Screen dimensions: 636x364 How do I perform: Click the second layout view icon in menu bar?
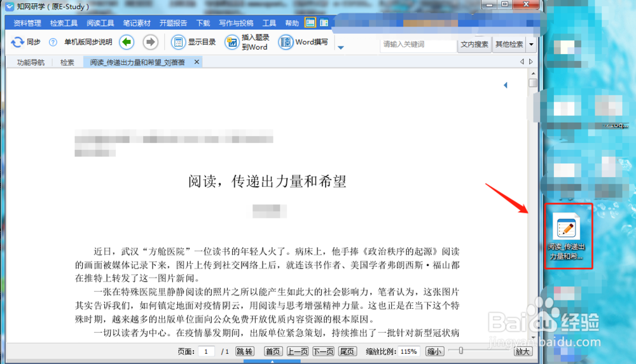click(x=324, y=23)
